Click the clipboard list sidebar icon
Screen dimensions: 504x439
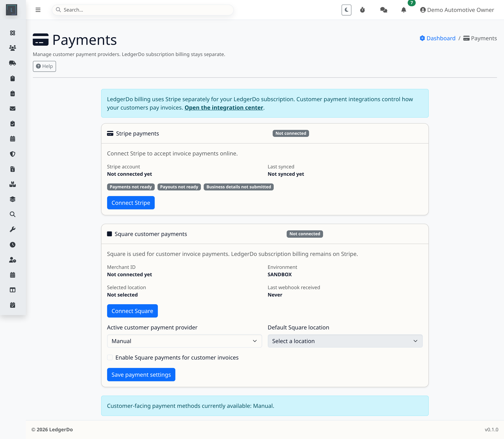click(12, 94)
